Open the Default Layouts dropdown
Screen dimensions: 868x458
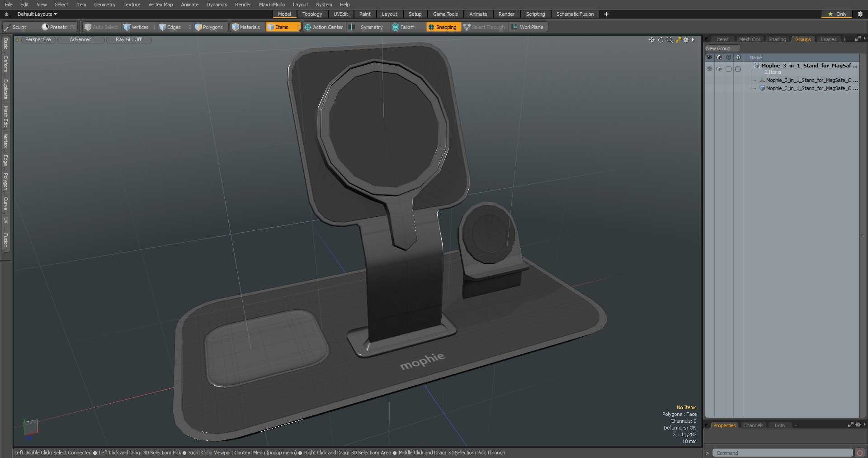click(37, 14)
